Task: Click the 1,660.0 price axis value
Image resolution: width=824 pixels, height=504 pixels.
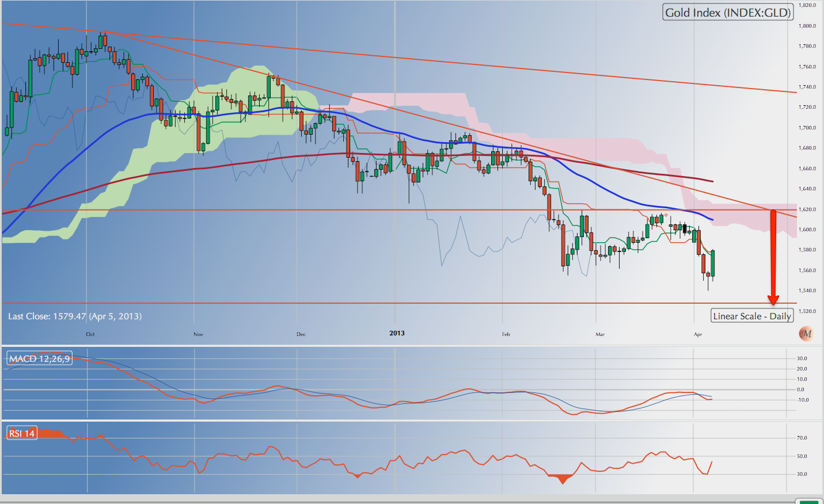Action: click(807, 169)
